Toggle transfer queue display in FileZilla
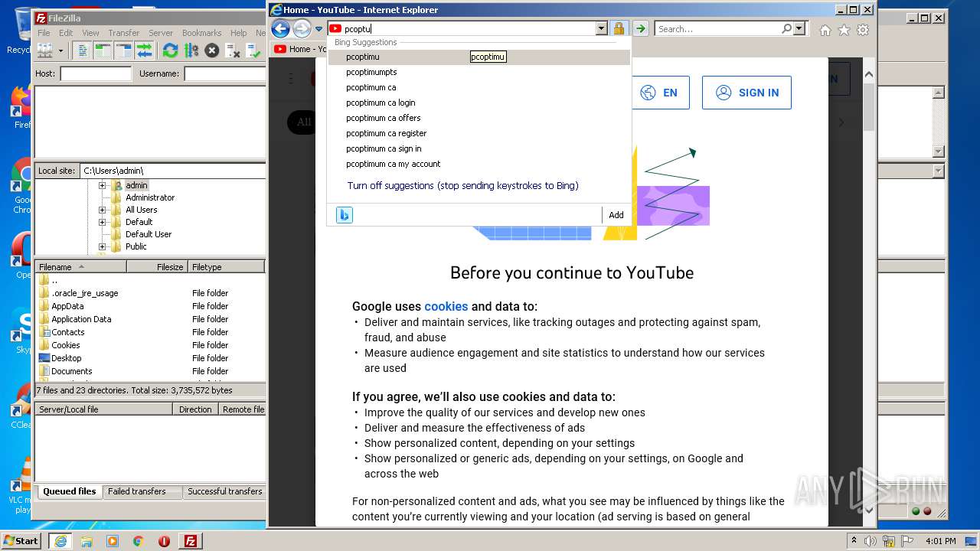This screenshot has width=980, height=551. click(144, 51)
